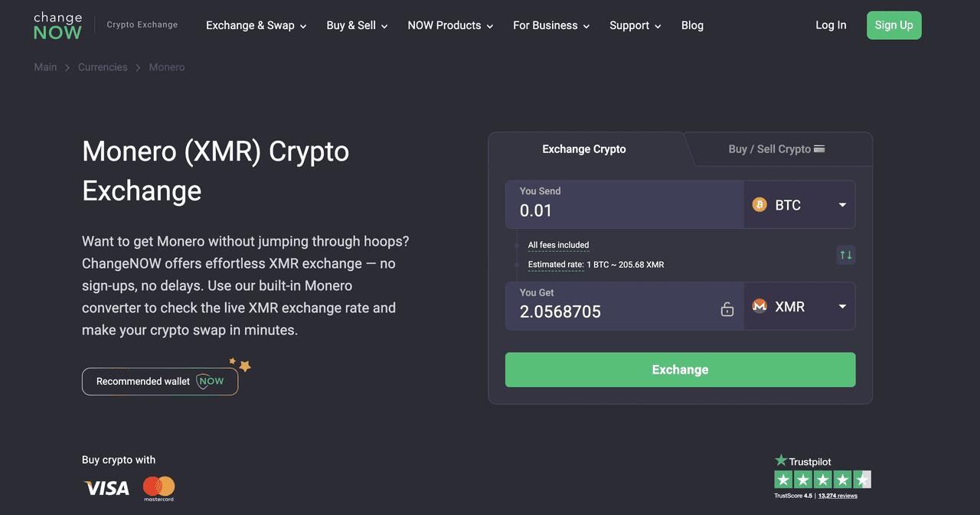Click the Monero coin icon
This screenshot has width=980, height=515.
[x=759, y=306]
